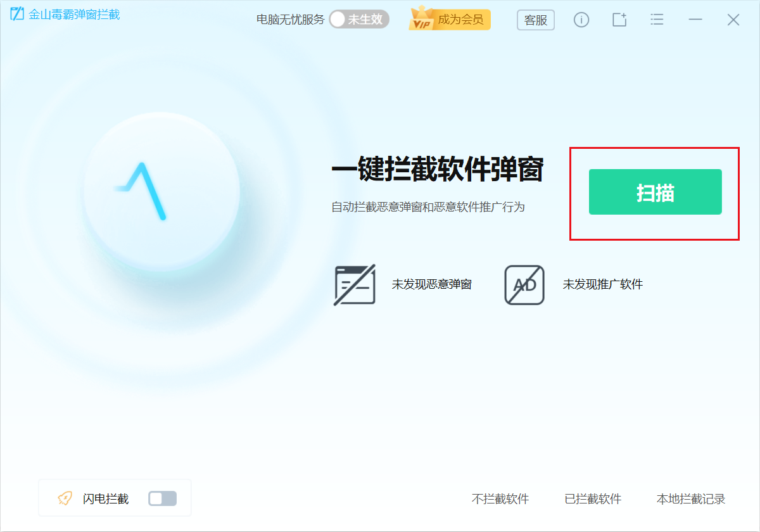The width and height of the screenshot is (760, 532).
Task: Enable the 闪电拦截 switch
Action: pos(162,498)
